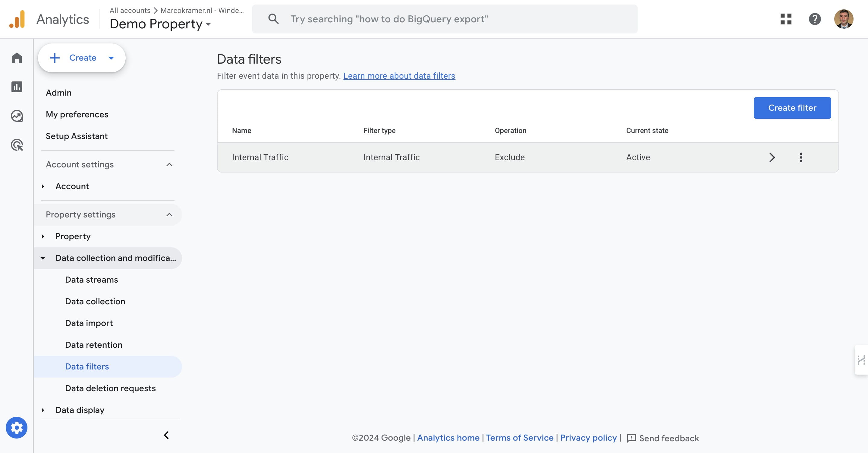Click the Name column header
This screenshot has width=868, height=453.
coord(242,131)
